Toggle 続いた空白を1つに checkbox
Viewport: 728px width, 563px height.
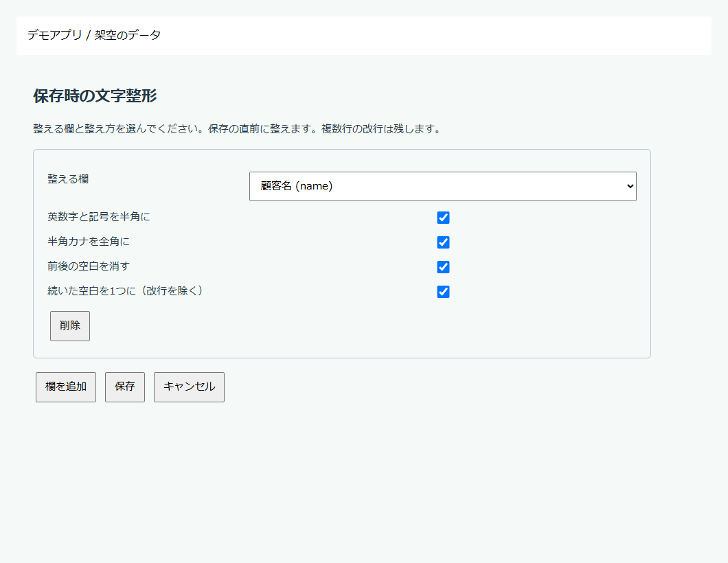coord(443,292)
